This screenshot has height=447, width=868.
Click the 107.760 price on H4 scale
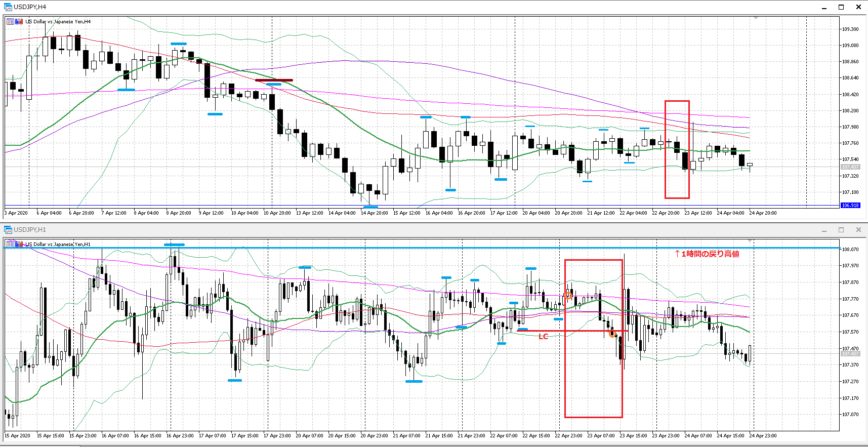point(850,143)
